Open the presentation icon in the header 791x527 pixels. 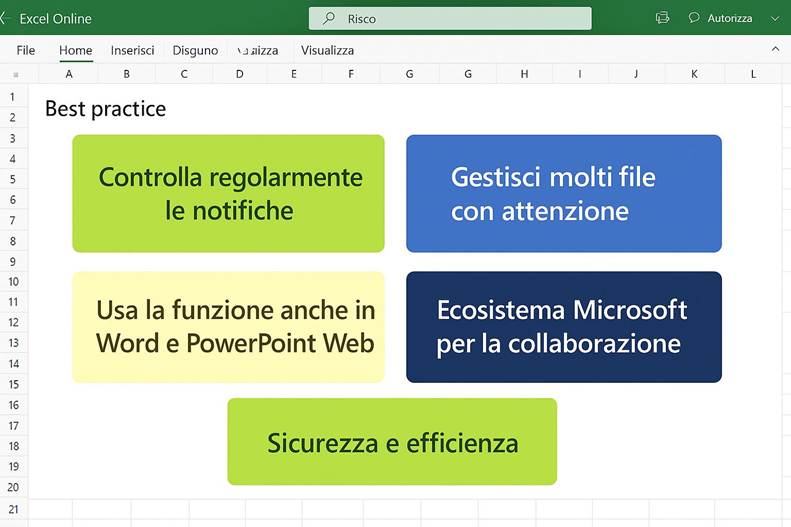(662, 18)
